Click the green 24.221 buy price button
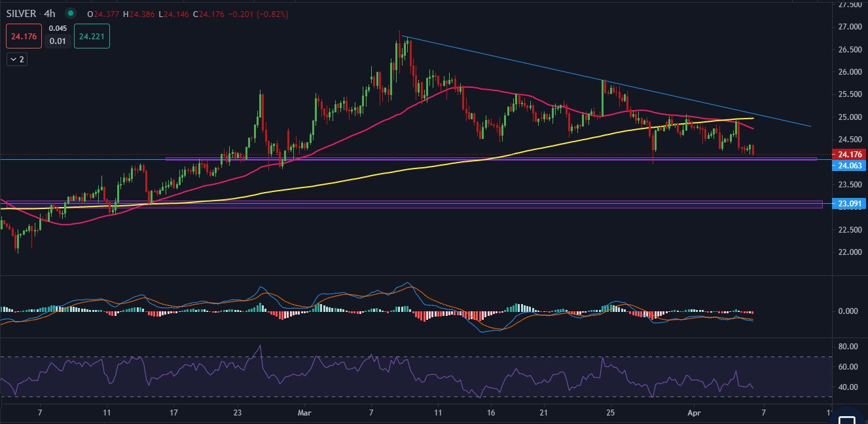Image resolution: width=868 pixels, height=424 pixels. (92, 36)
